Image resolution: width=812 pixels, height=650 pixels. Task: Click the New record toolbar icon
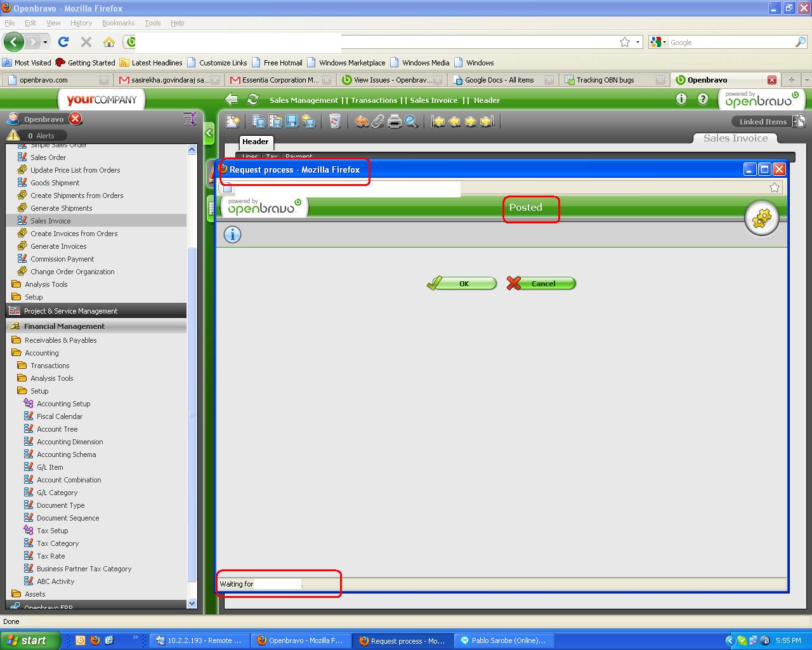pyautogui.click(x=233, y=121)
